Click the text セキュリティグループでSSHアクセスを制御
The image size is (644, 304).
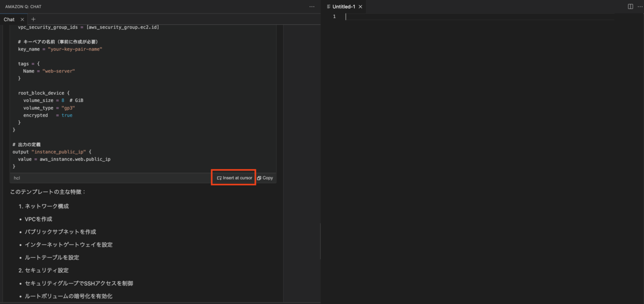(78, 283)
